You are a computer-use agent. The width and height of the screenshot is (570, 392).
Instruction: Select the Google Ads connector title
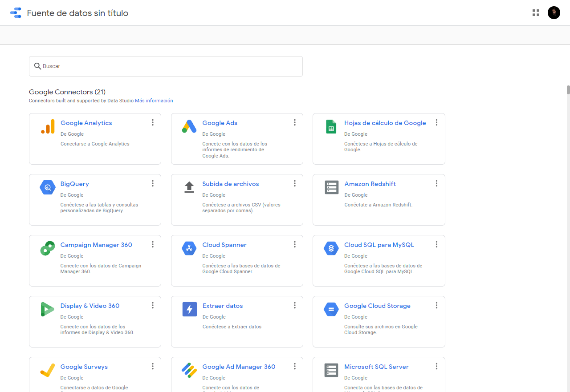click(x=220, y=123)
